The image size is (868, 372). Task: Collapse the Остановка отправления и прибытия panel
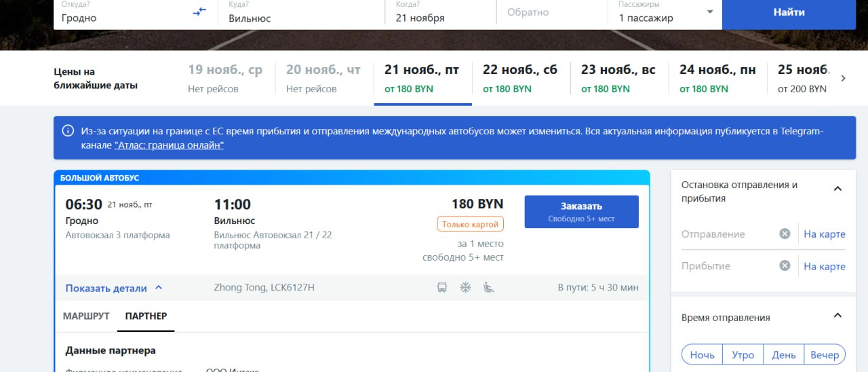837,189
